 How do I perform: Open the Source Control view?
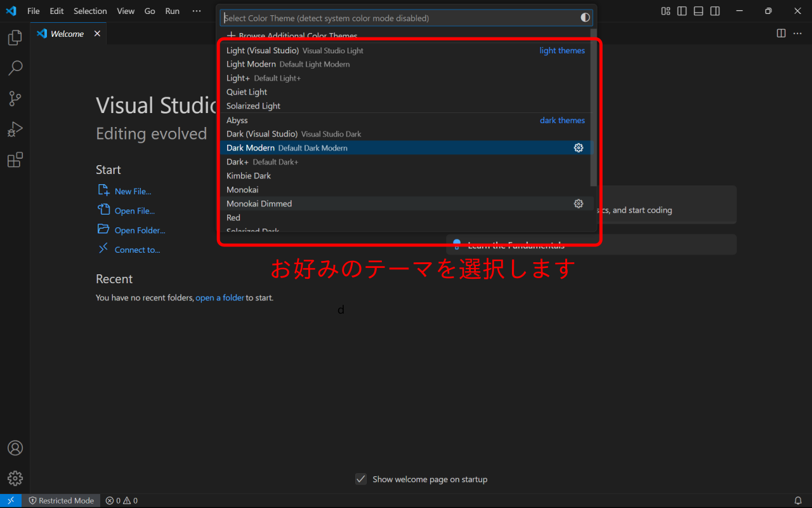15,98
